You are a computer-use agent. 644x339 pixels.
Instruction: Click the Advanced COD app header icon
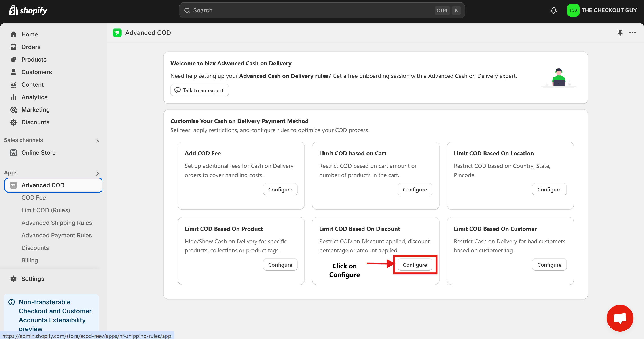point(117,33)
